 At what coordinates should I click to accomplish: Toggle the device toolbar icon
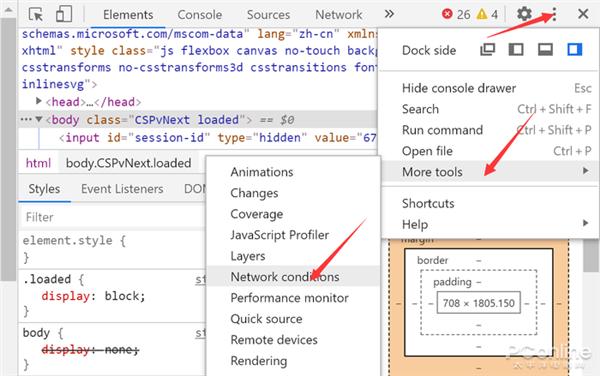pos(64,14)
